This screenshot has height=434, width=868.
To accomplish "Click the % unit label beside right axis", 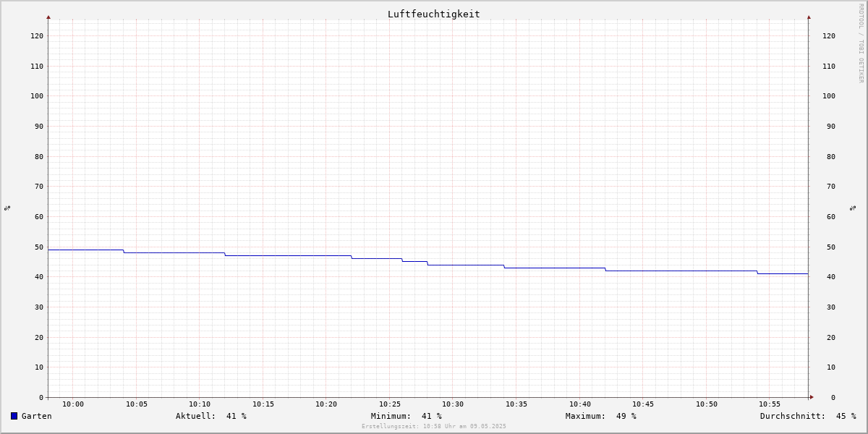I will (x=853, y=208).
